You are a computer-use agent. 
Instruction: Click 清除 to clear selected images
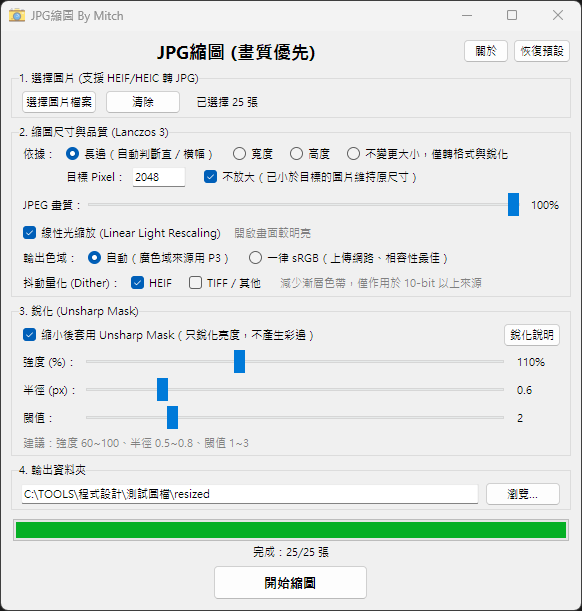pyautogui.click(x=143, y=102)
